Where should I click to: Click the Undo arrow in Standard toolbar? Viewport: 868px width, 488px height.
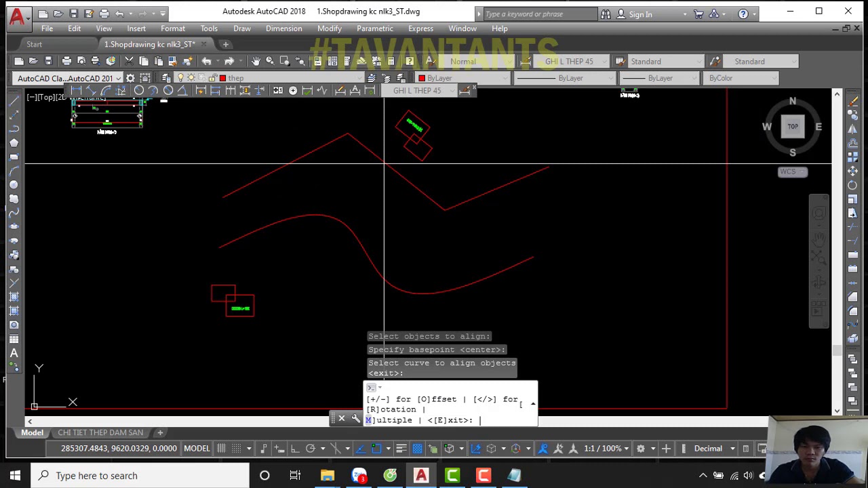click(206, 62)
